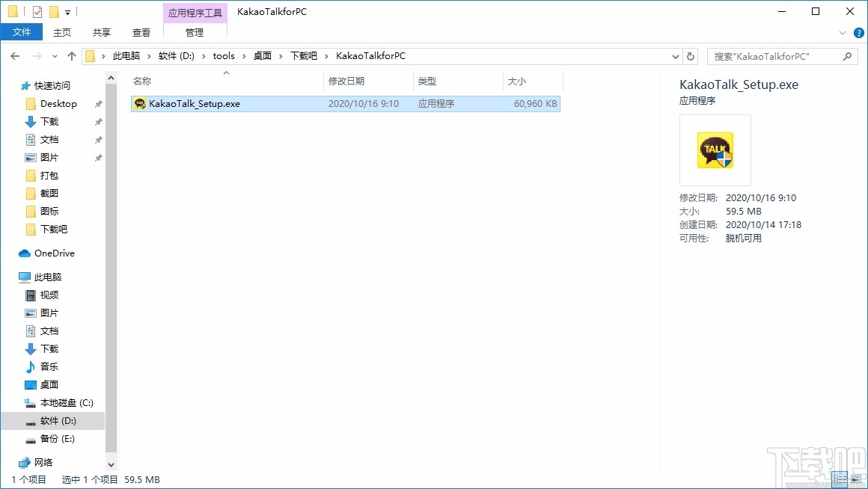Click 软件 (D:) breadcrumb in address bar
The height and width of the screenshot is (489, 868).
click(176, 56)
